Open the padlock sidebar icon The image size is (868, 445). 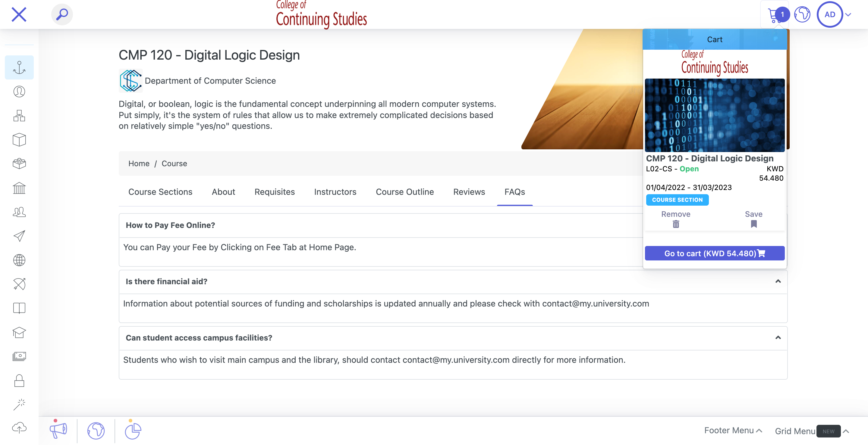point(19,380)
